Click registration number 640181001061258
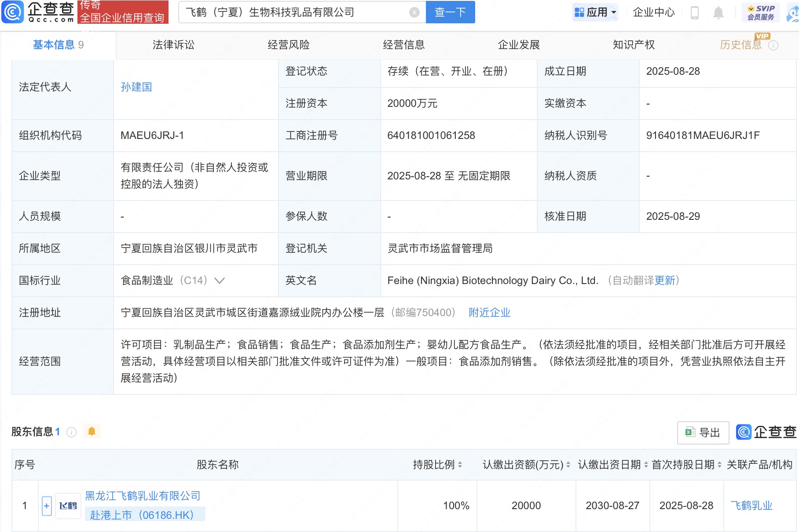The image size is (799, 532). click(431, 135)
